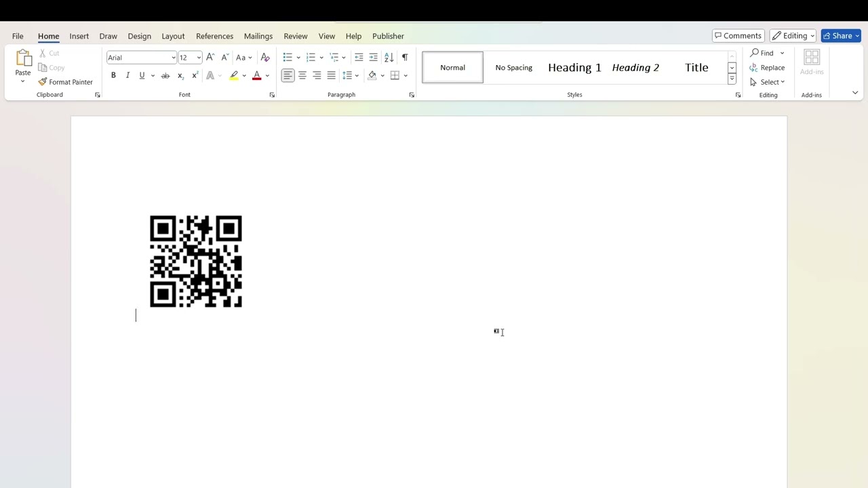Switch to the Draw tab
This screenshot has width=868, height=488.
pos(108,36)
